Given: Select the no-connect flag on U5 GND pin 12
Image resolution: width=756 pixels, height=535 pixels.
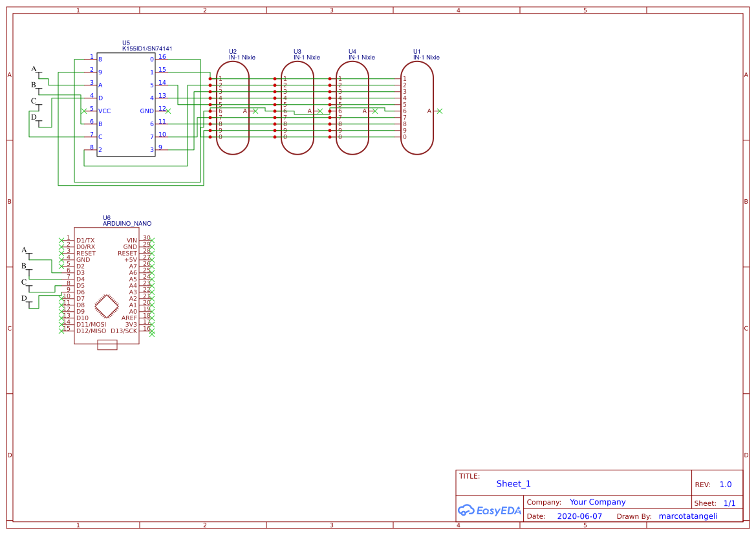Looking at the screenshot, I should pos(168,111).
